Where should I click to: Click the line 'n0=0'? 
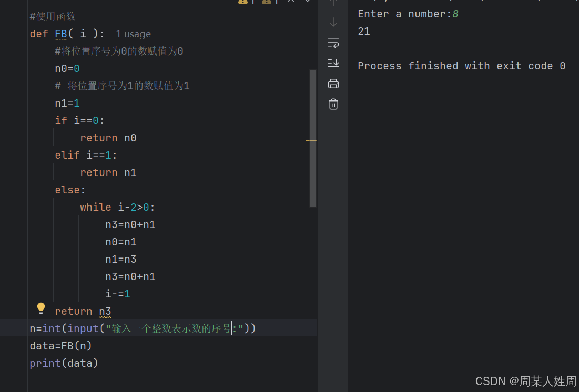coord(67,69)
